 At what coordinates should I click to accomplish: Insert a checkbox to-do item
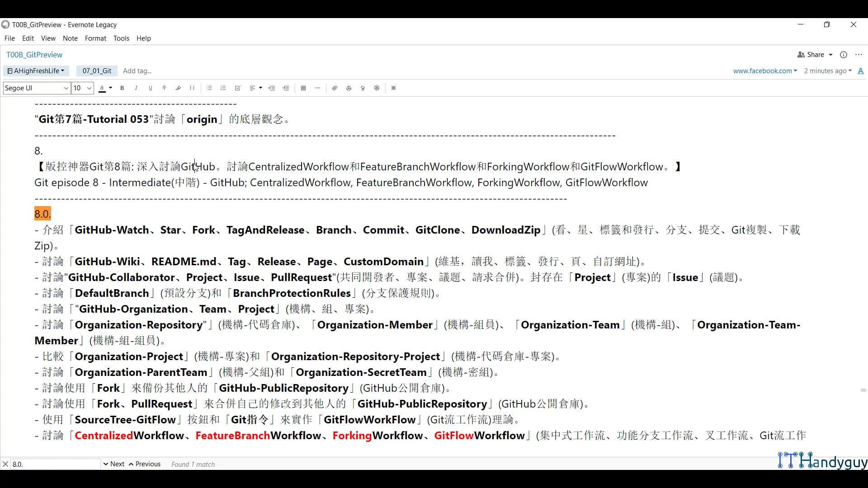237,88
